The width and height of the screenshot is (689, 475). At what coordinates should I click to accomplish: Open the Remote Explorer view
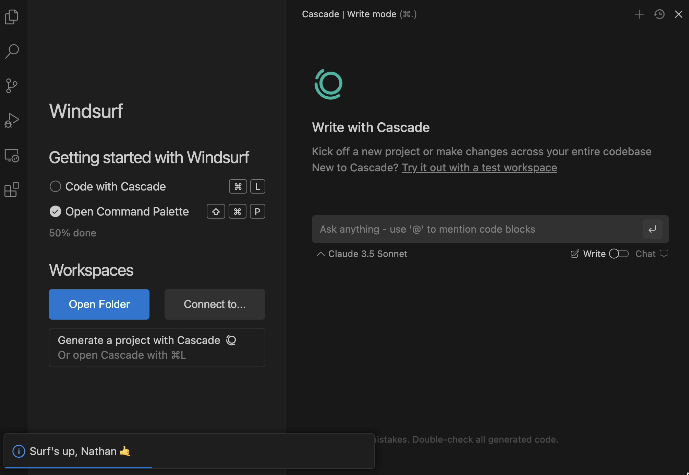[x=12, y=155]
